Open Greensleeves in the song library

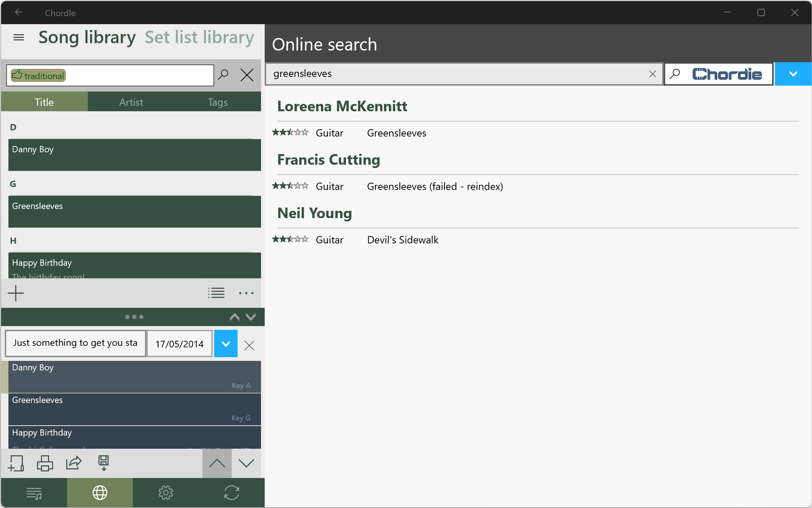click(135, 212)
